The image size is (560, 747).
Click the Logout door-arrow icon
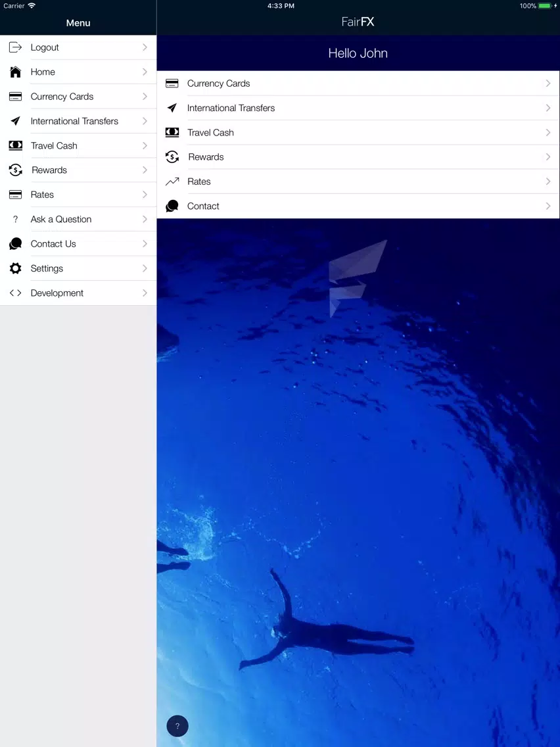pos(15,47)
